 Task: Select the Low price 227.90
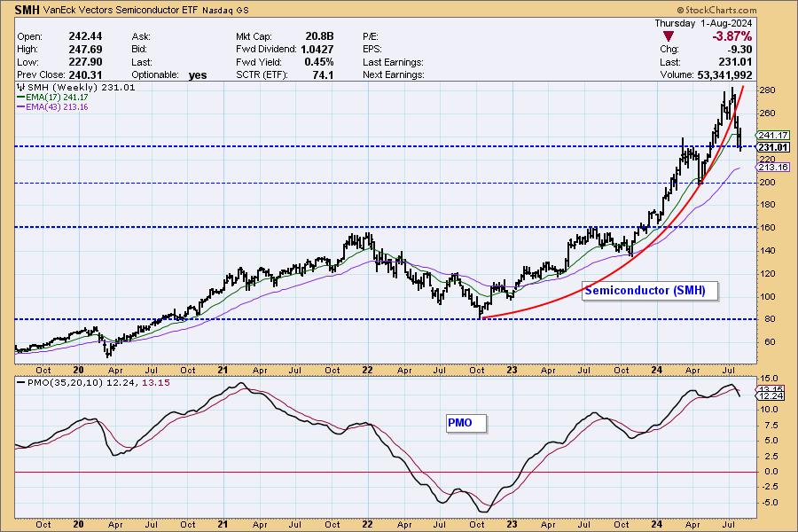coord(85,62)
